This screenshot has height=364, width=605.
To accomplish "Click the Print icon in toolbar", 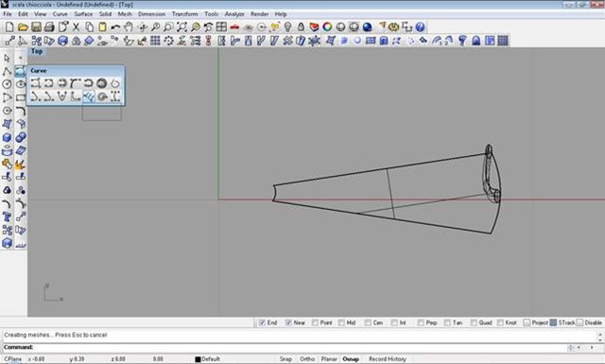I will (x=49, y=27).
